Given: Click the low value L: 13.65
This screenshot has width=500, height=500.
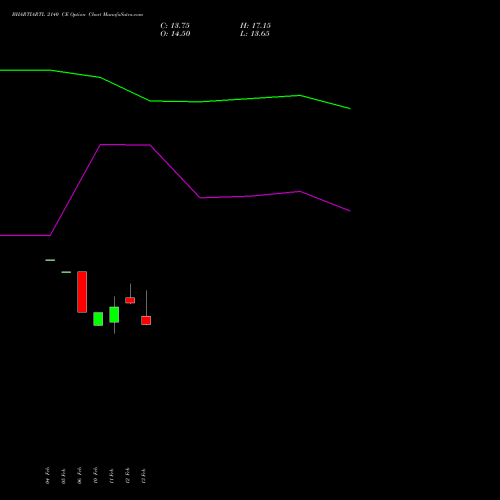Looking at the screenshot, I should point(255,34).
